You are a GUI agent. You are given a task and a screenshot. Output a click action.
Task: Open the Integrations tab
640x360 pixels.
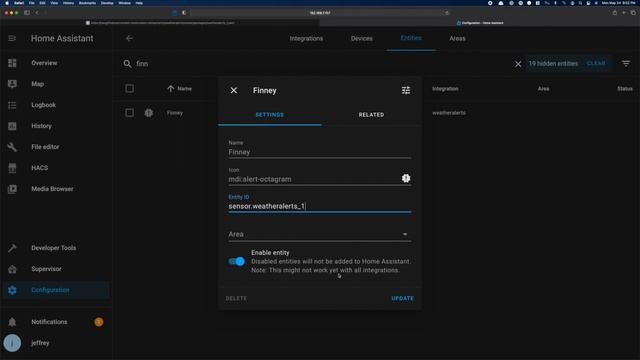(x=306, y=38)
